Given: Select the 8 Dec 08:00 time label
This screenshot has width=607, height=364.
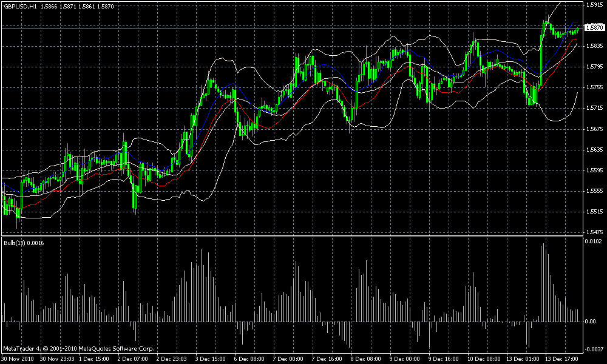Looking at the screenshot, I should click(365, 359).
